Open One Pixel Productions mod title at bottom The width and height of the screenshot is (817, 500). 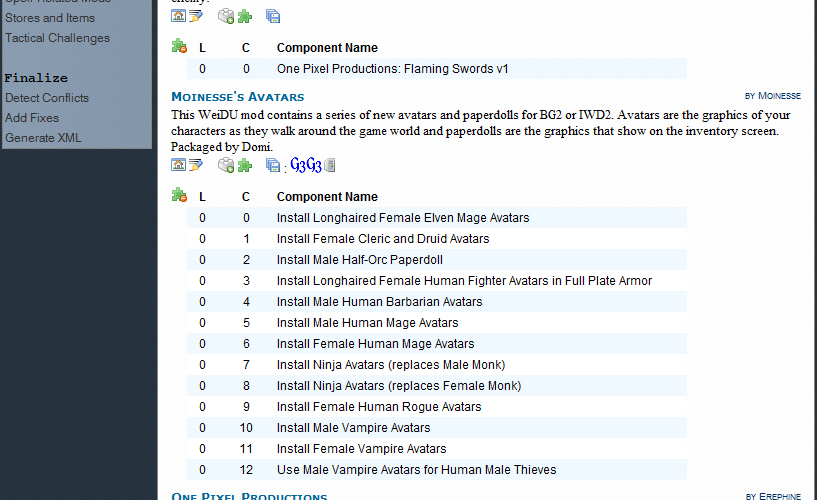click(x=249, y=496)
